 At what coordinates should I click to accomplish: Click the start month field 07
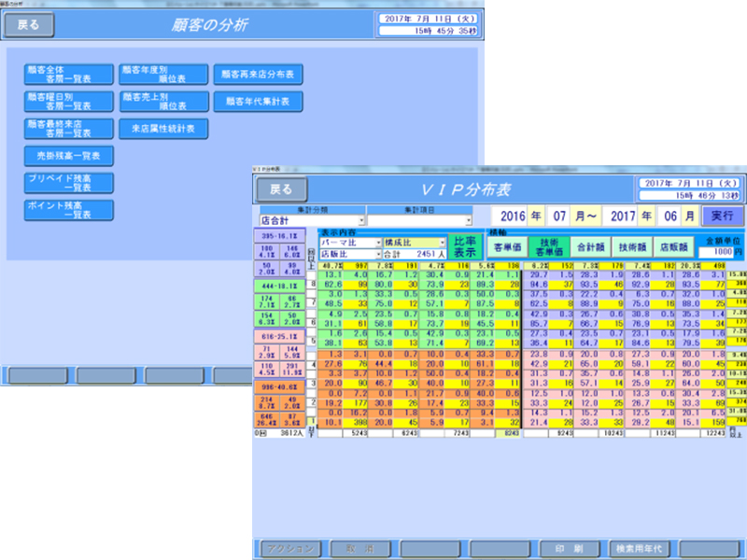tap(559, 217)
